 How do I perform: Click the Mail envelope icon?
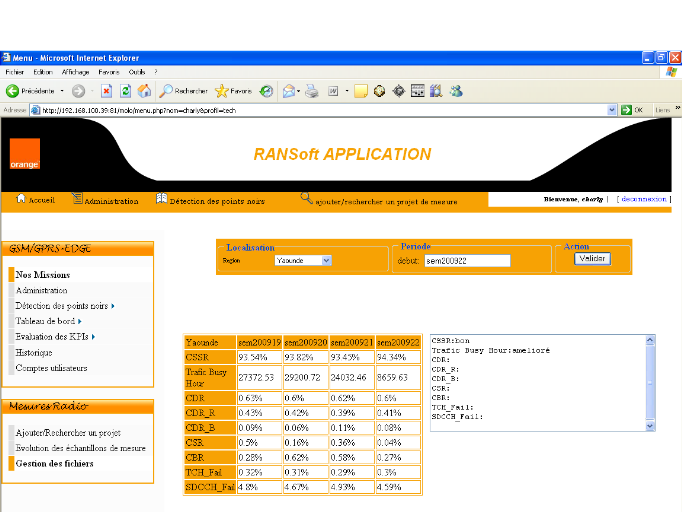pos(288,91)
